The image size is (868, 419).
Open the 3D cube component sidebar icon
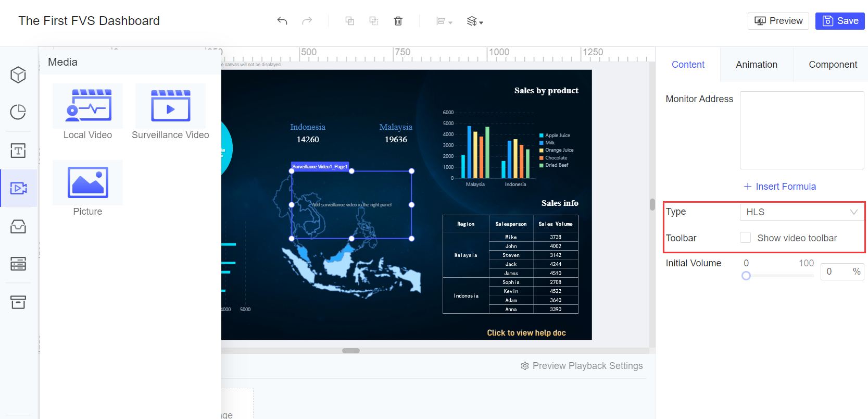pyautogui.click(x=18, y=75)
